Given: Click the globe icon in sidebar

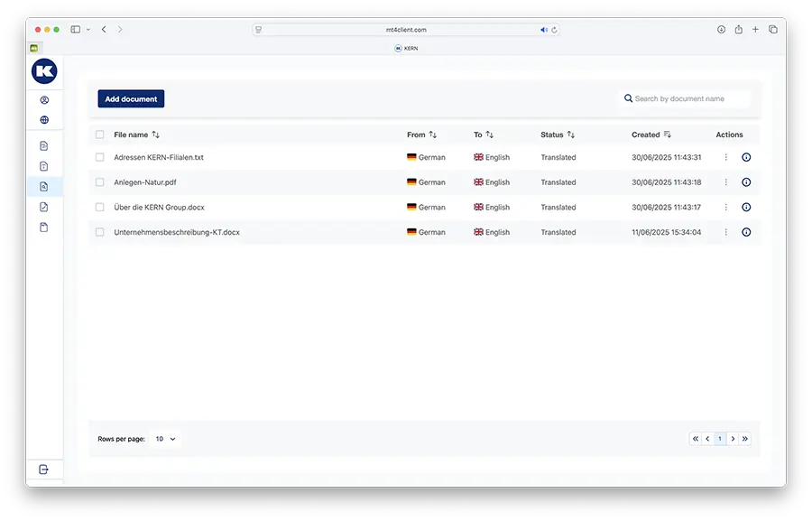Looking at the screenshot, I should point(44,120).
